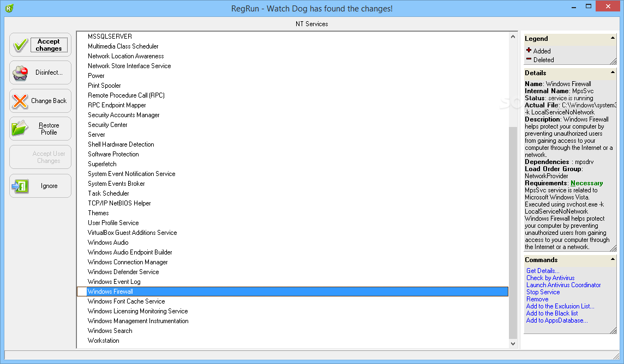Click Add to AppsDatabase... link
The image size is (624, 364).
557,321
